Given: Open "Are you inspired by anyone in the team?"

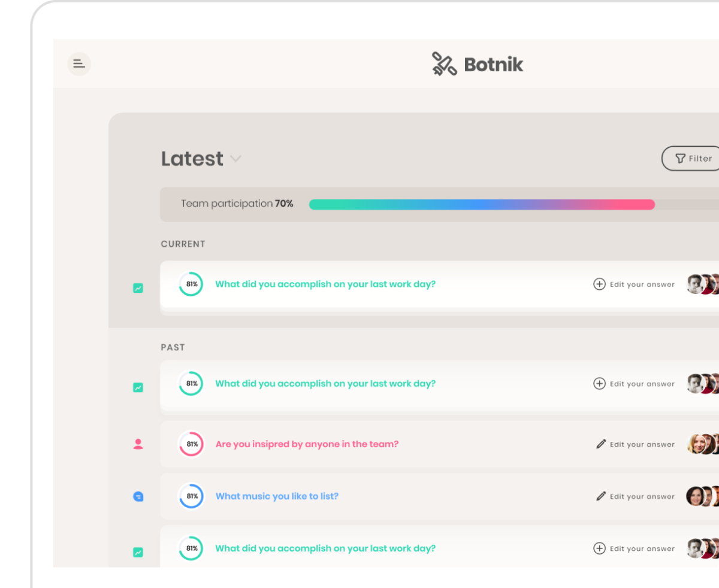Looking at the screenshot, I should click(x=307, y=444).
